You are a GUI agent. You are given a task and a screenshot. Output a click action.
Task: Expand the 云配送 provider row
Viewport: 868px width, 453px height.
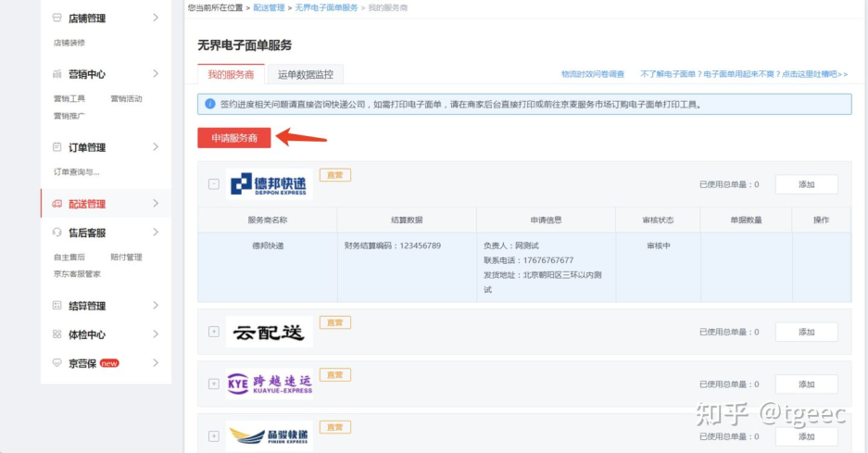tap(214, 332)
